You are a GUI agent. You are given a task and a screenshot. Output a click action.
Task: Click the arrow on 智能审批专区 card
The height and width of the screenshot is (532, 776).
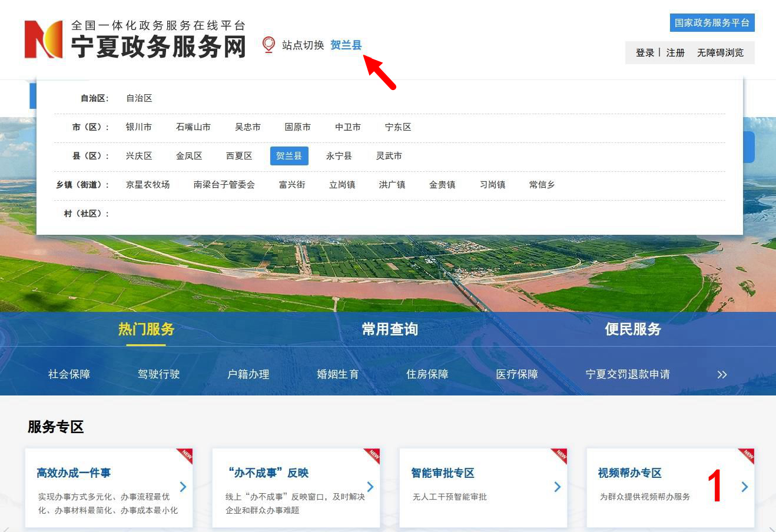558,487
